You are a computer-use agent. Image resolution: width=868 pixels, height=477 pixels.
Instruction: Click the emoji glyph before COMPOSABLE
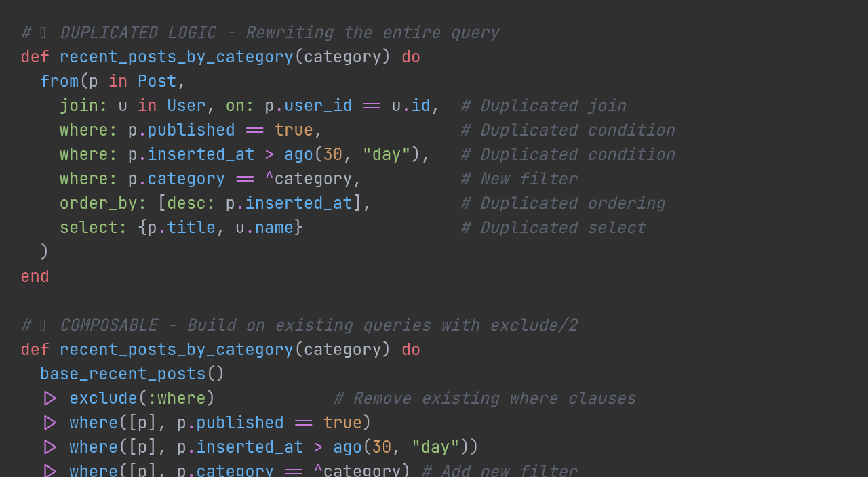(x=43, y=325)
